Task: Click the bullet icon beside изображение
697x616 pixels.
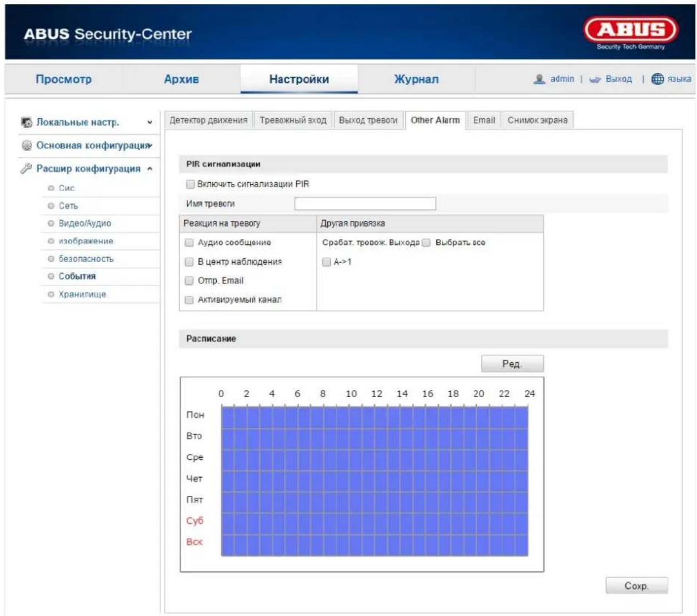Action: (51, 241)
